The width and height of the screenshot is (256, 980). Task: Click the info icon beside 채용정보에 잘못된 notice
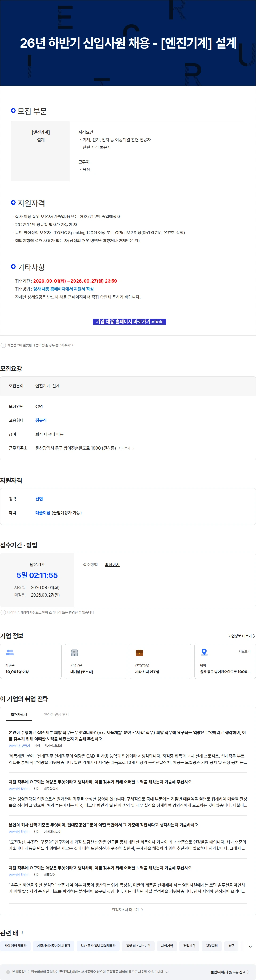pyautogui.click(x=3, y=345)
